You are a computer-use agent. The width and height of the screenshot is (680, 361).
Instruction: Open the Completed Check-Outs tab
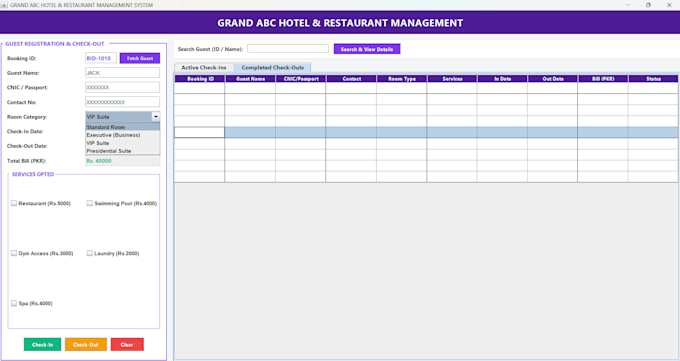pyautogui.click(x=272, y=68)
